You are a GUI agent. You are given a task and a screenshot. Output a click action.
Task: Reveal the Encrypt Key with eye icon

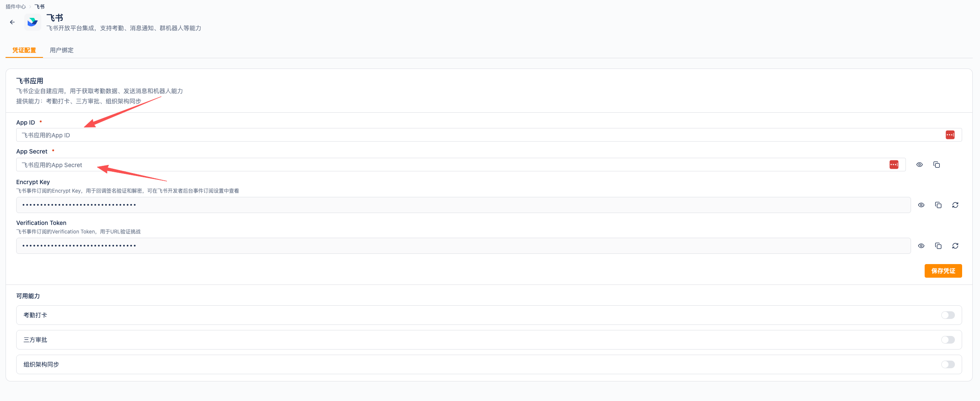pos(921,205)
